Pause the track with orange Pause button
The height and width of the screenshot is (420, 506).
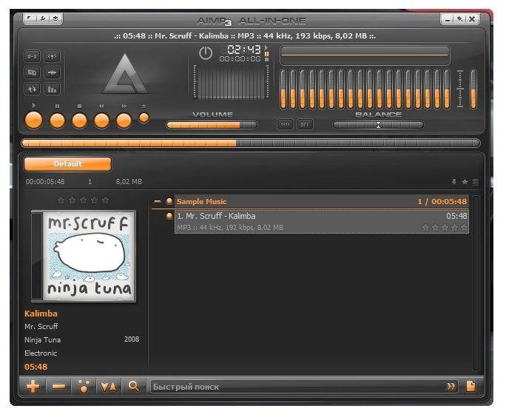pyautogui.click(x=57, y=121)
